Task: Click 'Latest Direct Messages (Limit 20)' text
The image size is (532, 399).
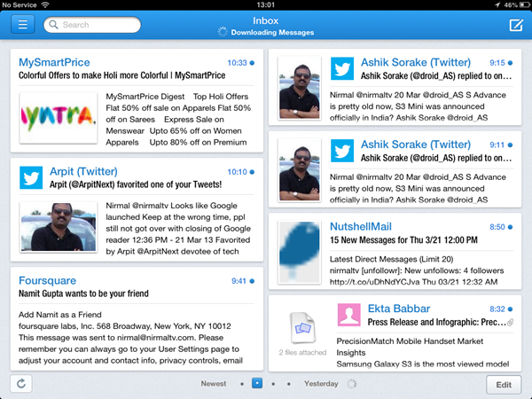Action: pyautogui.click(x=392, y=259)
